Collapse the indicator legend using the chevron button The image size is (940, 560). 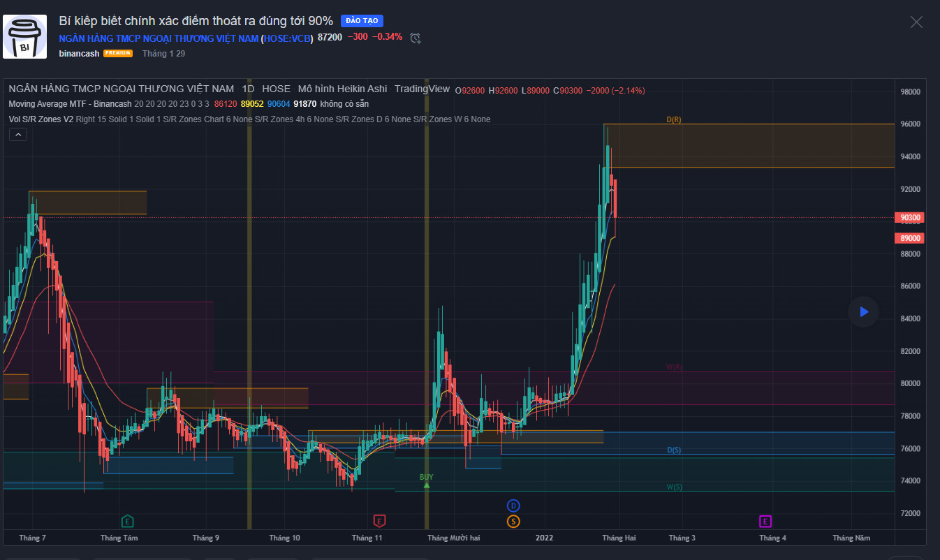pos(18,134)
